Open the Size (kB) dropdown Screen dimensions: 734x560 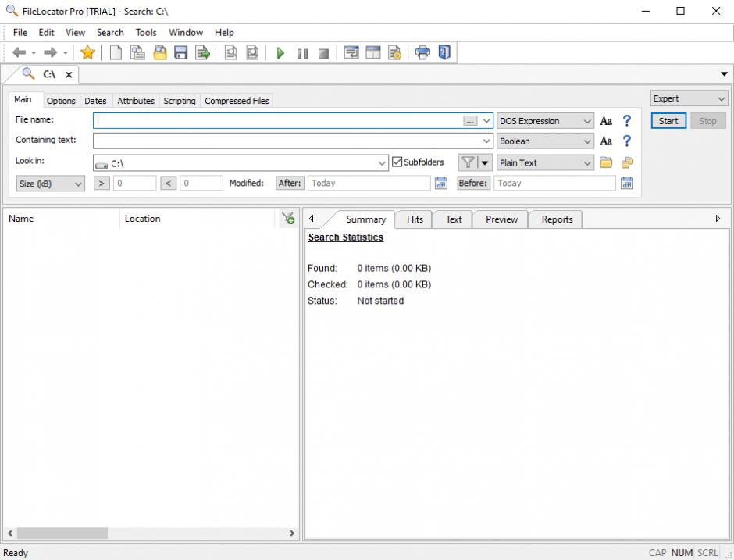(x=51, y=184)
